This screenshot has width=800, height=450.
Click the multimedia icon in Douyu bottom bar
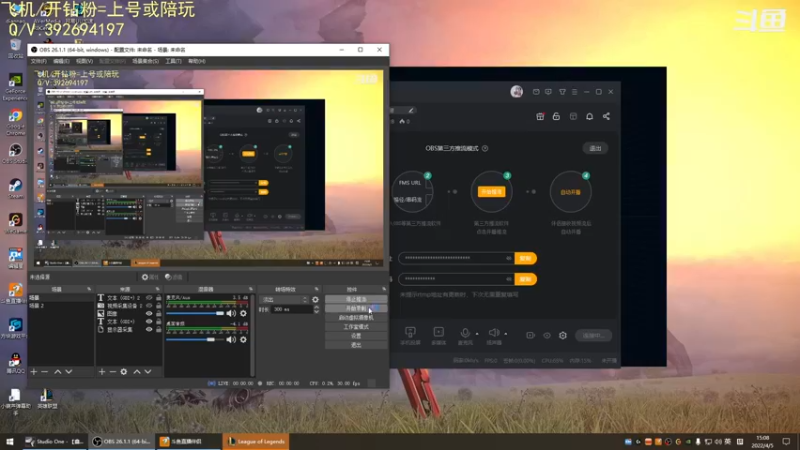[438, 332]
